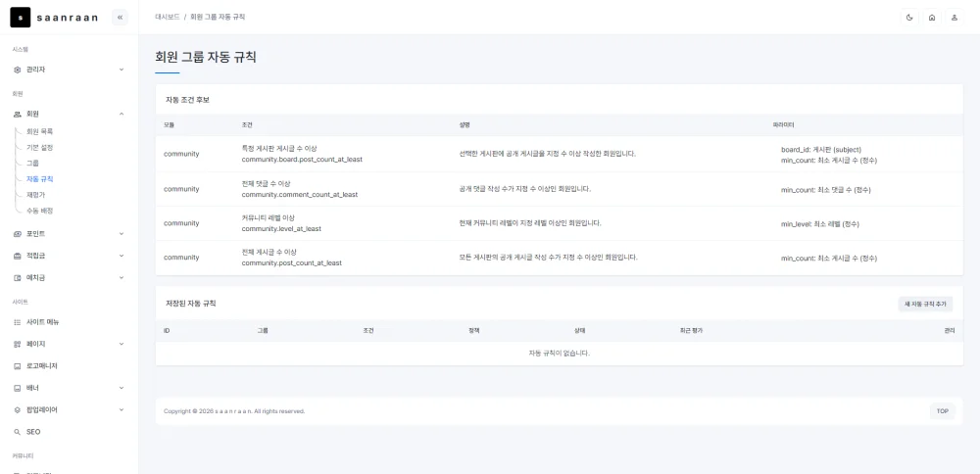Click the 자동 규칙이 없습니다. empty message
This screenshot has width=980, height=474.
click(560, 354)
